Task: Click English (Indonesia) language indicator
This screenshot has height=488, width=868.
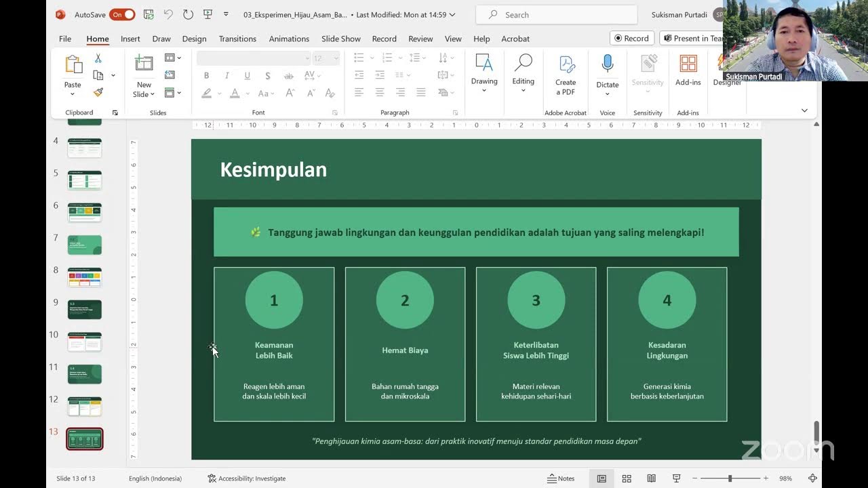Action: pos(155,479)
